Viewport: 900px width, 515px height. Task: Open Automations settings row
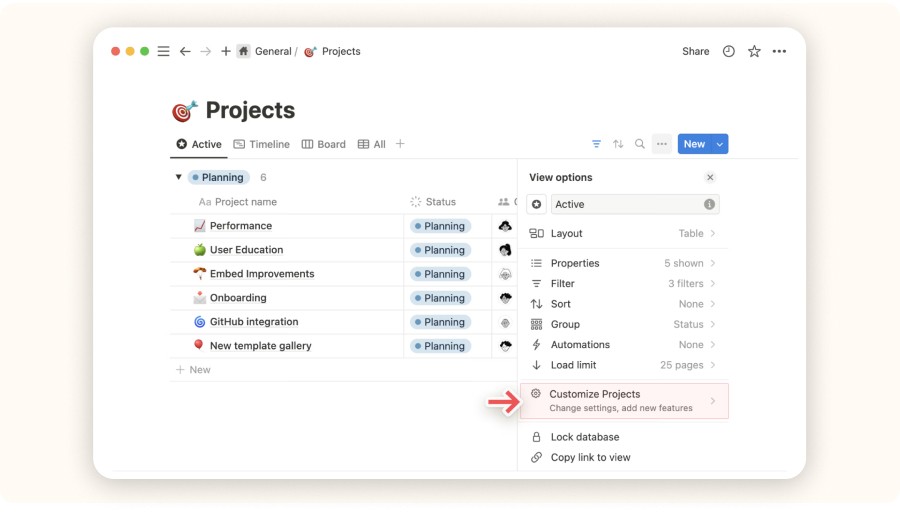tap(623, 344)
